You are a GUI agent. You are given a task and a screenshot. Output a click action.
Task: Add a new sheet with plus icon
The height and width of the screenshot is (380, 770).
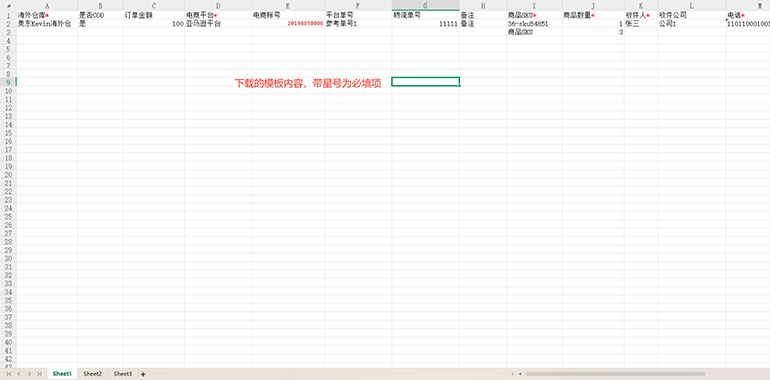click(143, 374)
